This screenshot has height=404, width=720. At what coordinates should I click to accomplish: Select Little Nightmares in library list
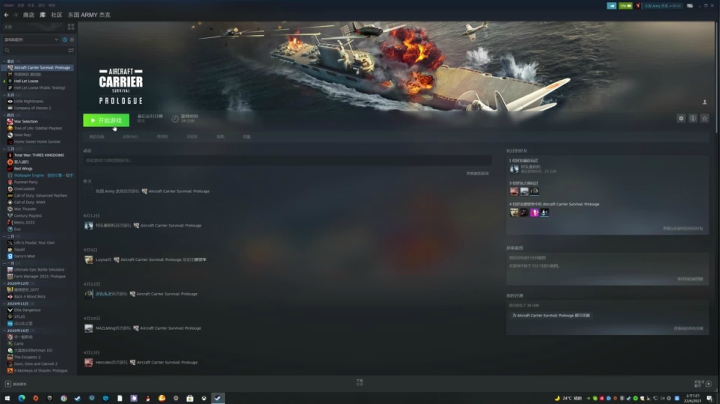[28, 101]
